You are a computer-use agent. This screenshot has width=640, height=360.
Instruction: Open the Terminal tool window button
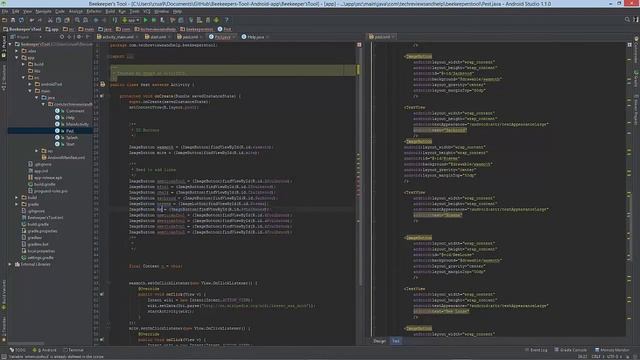point(73,350)
